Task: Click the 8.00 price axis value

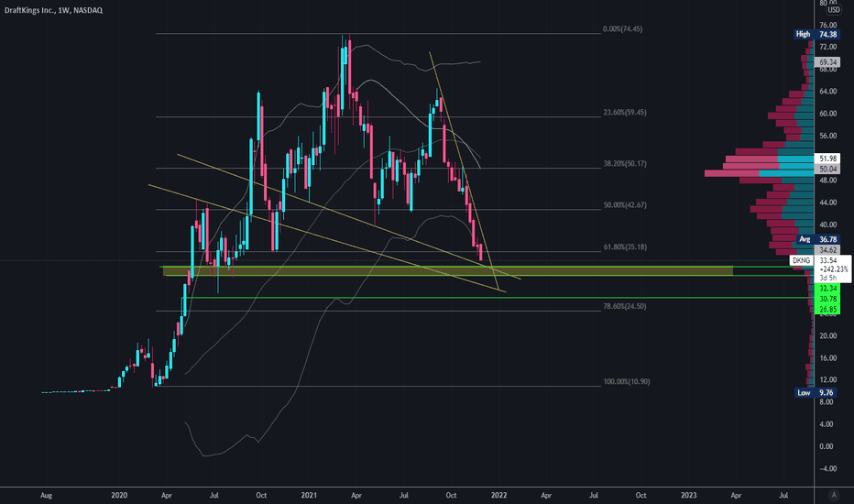Action: pos(827,401)
